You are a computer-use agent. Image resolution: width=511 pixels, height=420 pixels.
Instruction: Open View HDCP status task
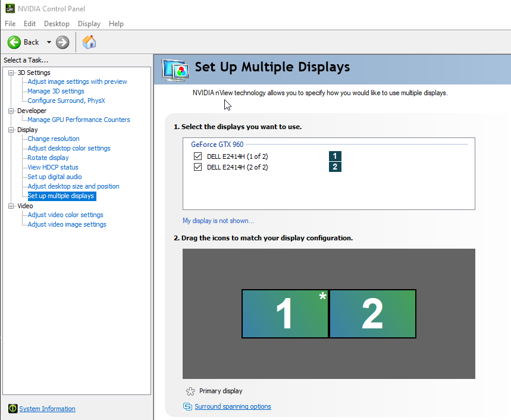pyautogui.click(x=53, y=167)
